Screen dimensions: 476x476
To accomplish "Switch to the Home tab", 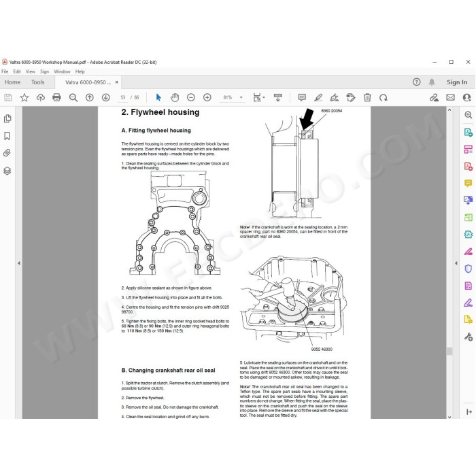I will point(12,82).
